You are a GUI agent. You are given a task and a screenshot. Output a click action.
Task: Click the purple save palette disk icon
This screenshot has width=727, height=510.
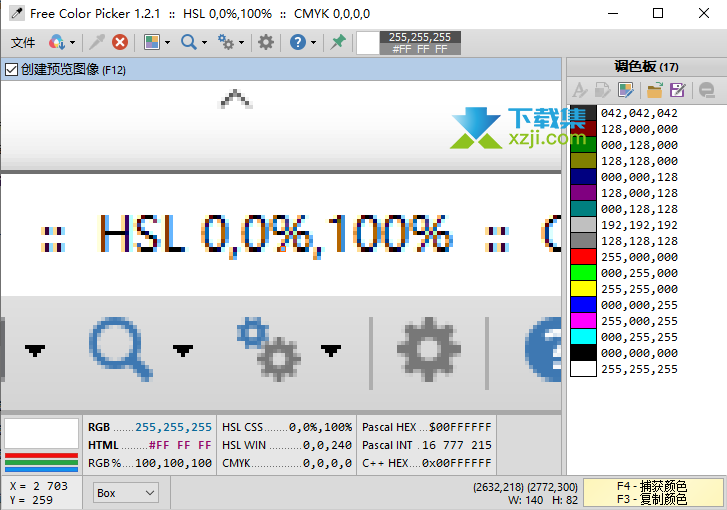(677, 90)
